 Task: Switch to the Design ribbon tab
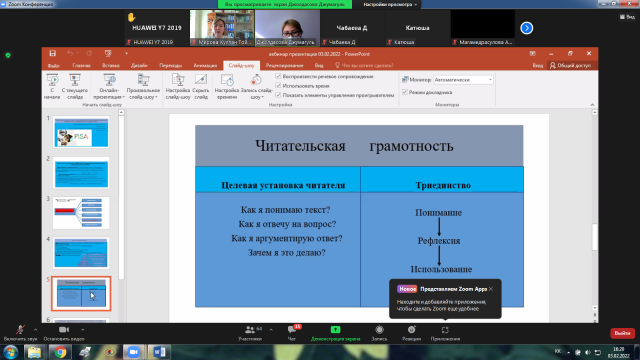pos(139,65)
